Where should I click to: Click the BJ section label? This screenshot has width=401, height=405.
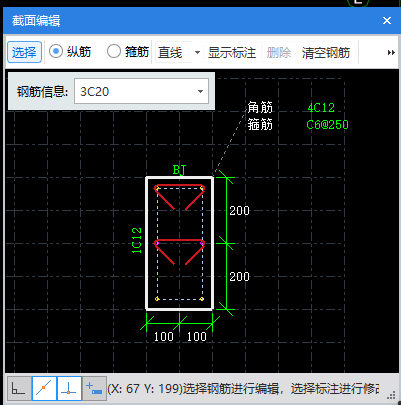tap(179, 170)
